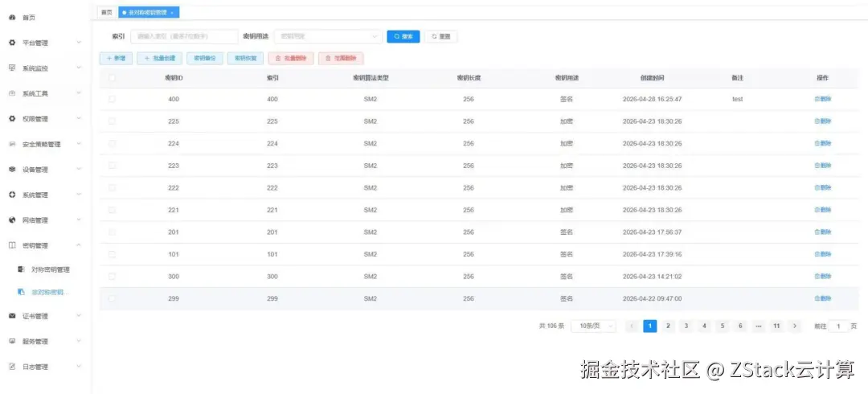Click the 安全策略管理 sidebar icon
The image size is (868, 394).
coord(12,144)
